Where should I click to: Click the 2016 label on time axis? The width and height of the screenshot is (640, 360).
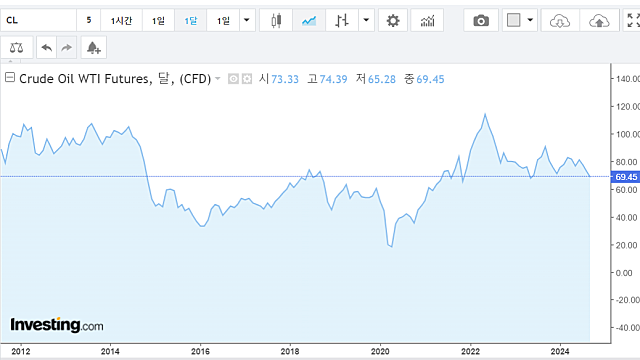point(200,351)
